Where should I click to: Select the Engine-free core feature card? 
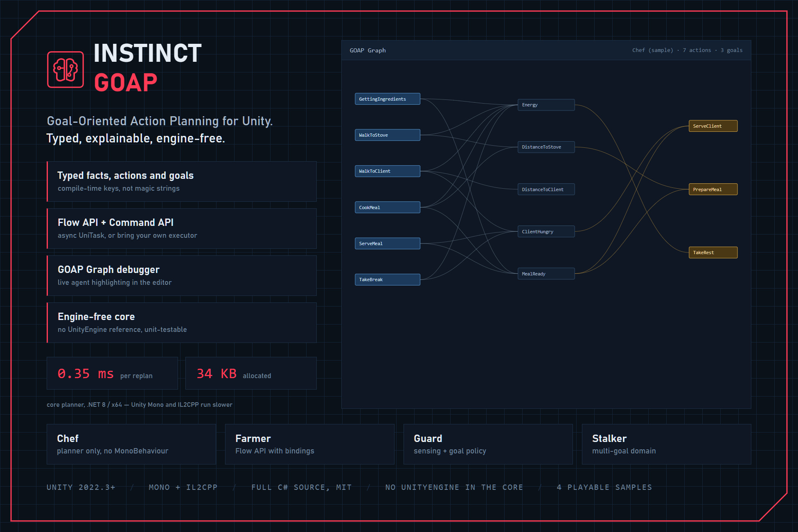[x=182, y=322]
